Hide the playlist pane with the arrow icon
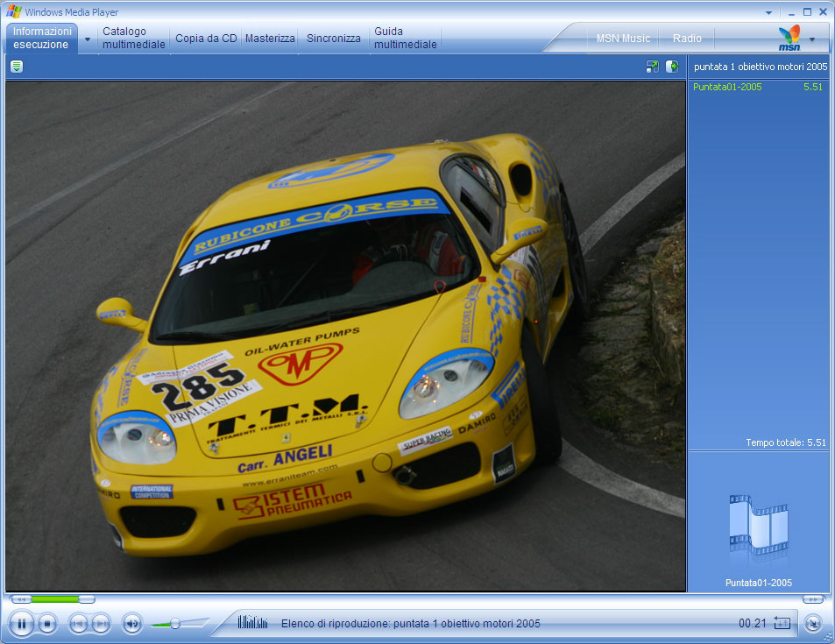 672,67
